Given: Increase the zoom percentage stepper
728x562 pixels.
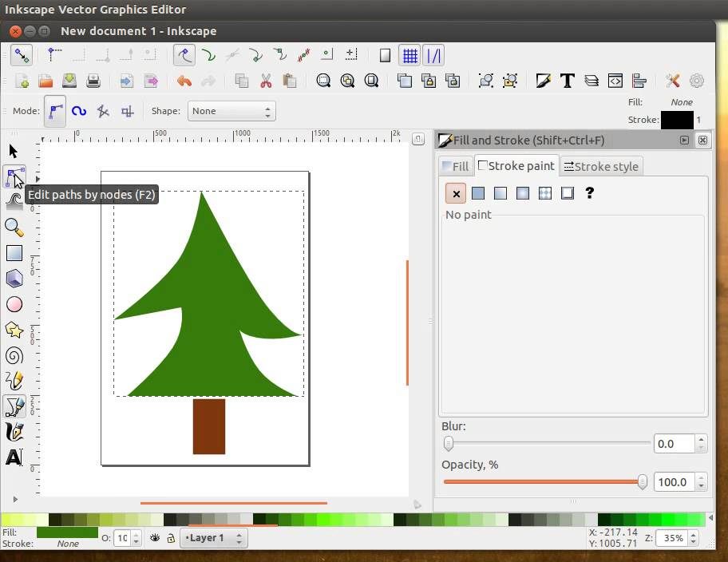Looking at the screenshot, I should pos(693,534).
